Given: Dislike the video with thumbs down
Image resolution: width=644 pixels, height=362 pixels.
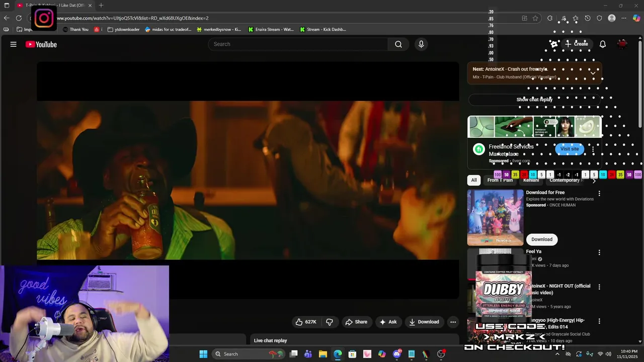Looking at the screenshot, I should click(x=330, y=322).
